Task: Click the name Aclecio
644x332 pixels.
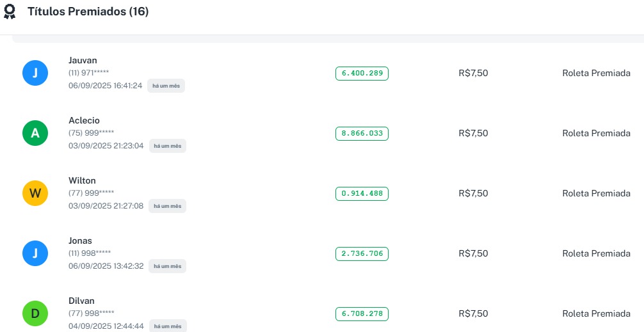Action: click(84, 120)
